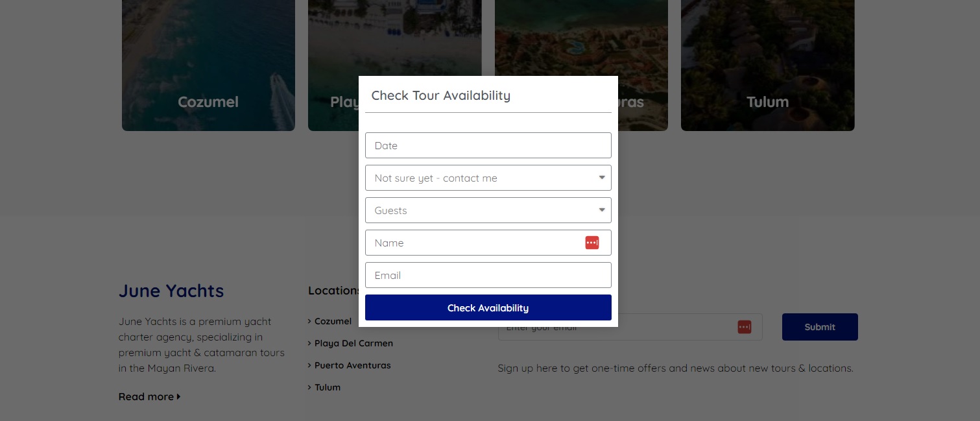Open the Cozumel location card
This screenshot has width=980, height=421.
(x=208, y=65)
